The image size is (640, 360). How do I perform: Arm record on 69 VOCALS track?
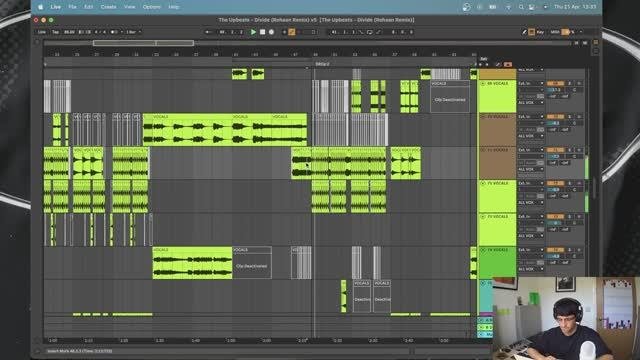pyautogui.click(x=579, y=83)
